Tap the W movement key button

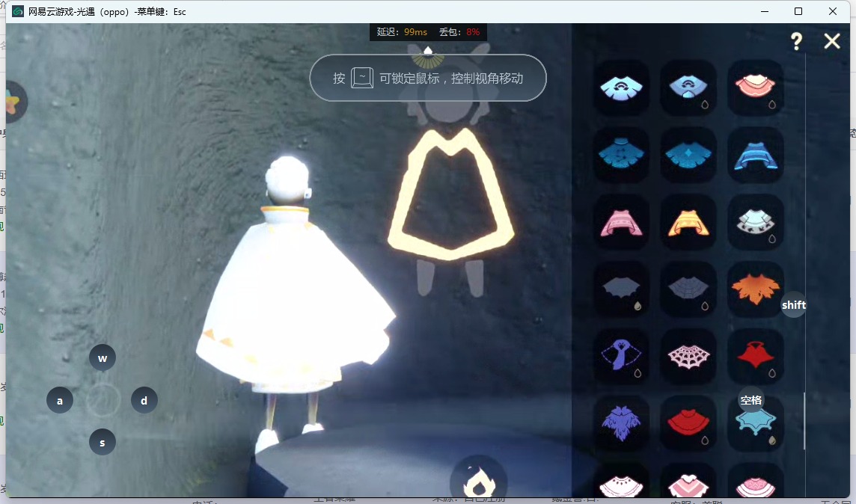click(102, 358)
